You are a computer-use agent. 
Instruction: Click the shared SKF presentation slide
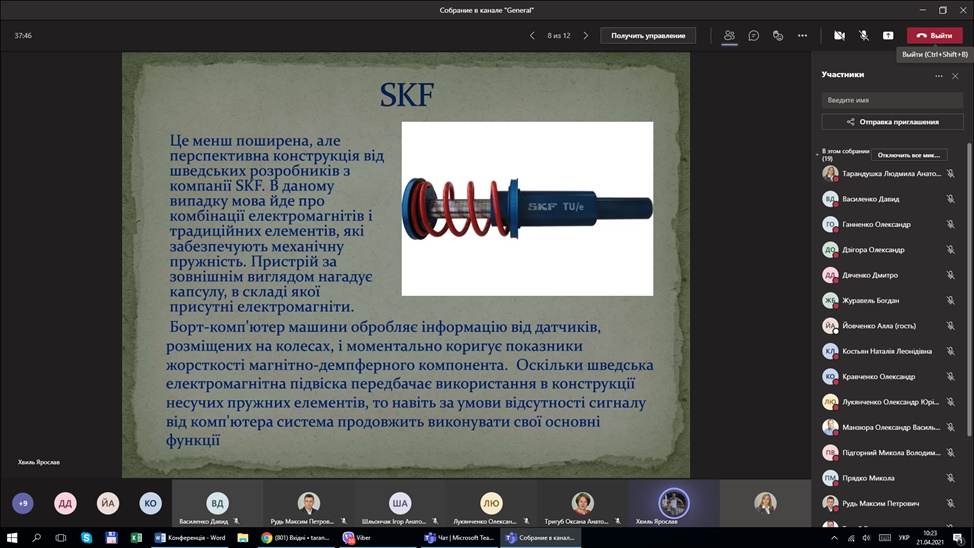click(406, 265)
